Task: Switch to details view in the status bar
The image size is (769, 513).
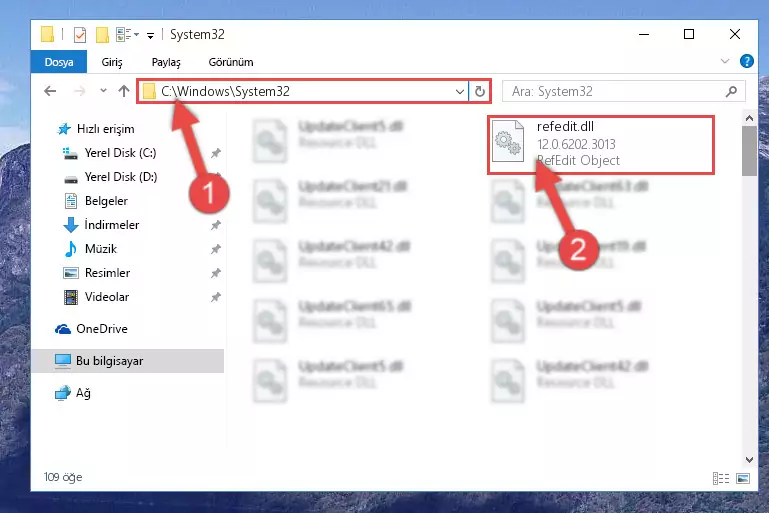Action: coord(720,478)
